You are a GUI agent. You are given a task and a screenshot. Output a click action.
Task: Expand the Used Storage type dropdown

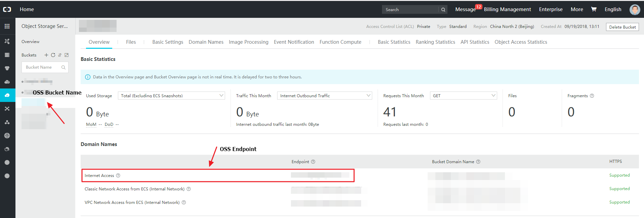coord(171,96)
